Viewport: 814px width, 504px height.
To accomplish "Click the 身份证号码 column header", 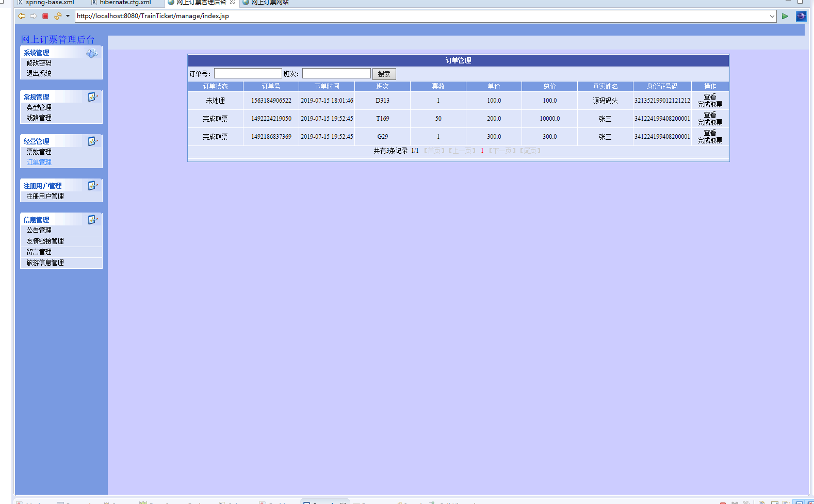I will click(662, 86).
